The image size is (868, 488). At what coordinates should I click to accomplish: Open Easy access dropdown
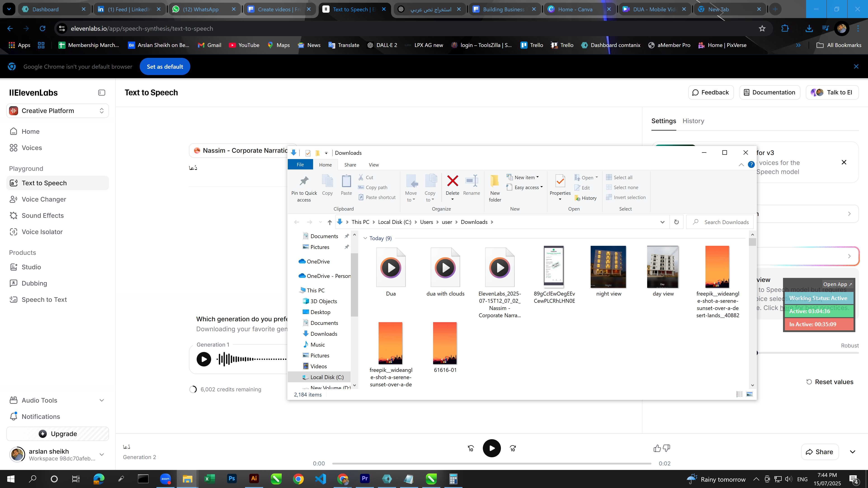(525, 187)
